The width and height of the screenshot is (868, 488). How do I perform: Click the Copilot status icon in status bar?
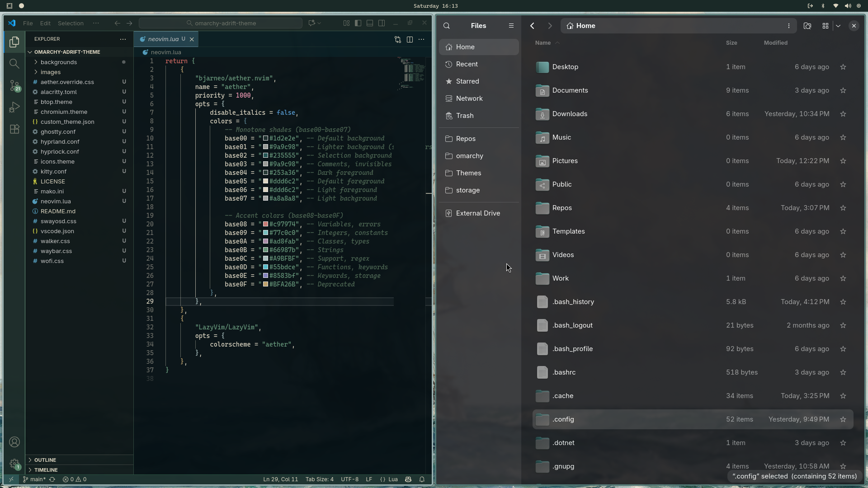tap(408, 479)
